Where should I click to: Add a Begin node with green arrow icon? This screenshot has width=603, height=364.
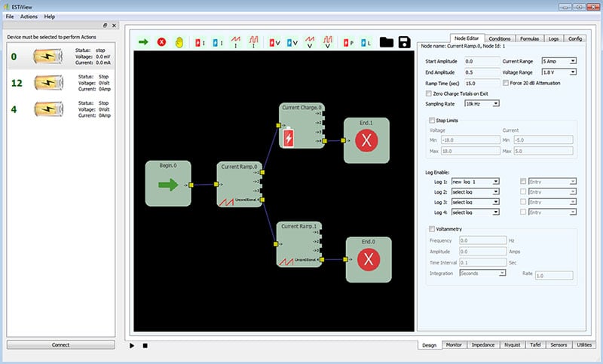pyautogui.click(x=143, y=42)
